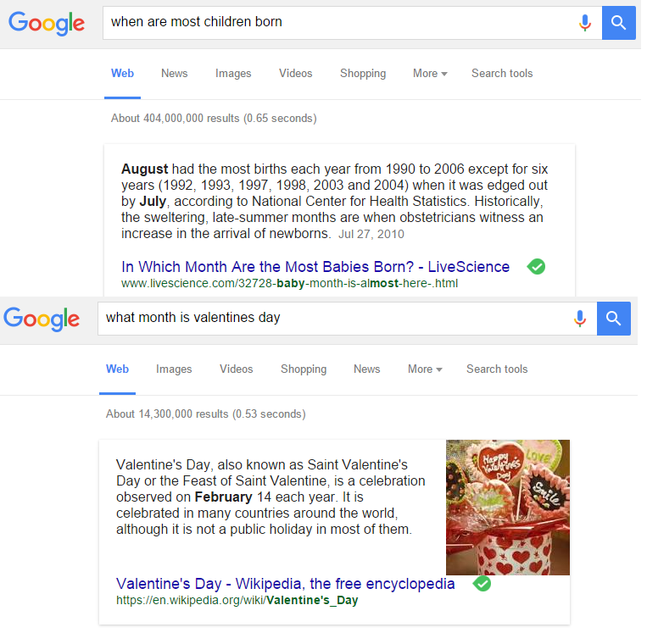
Task: Expand the top More dropdown
Action: (x=430, y=74)
